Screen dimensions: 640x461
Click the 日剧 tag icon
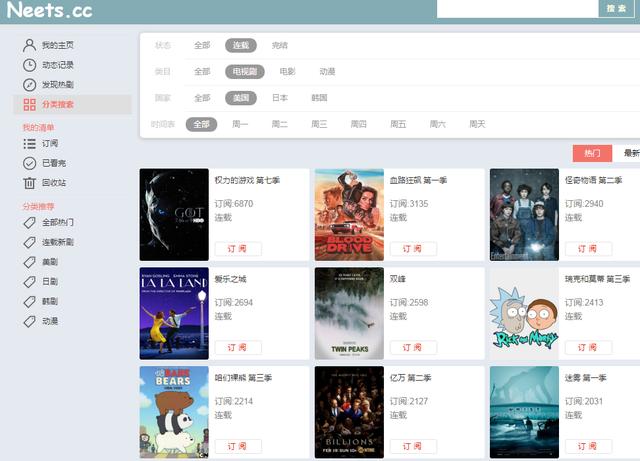[x=29, y=281]
